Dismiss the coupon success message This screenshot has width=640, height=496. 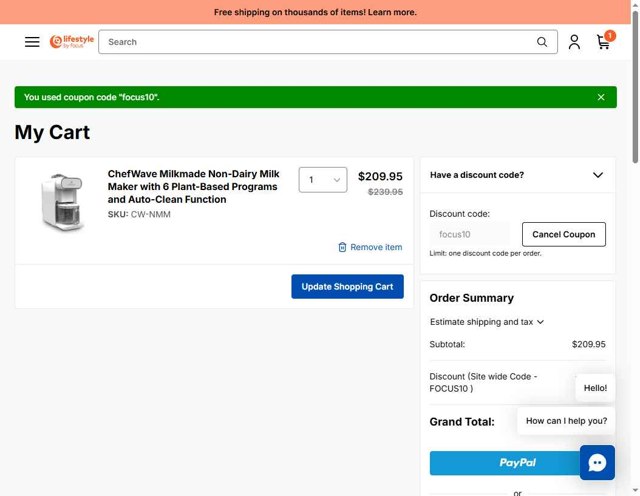(x=601, y=97)
